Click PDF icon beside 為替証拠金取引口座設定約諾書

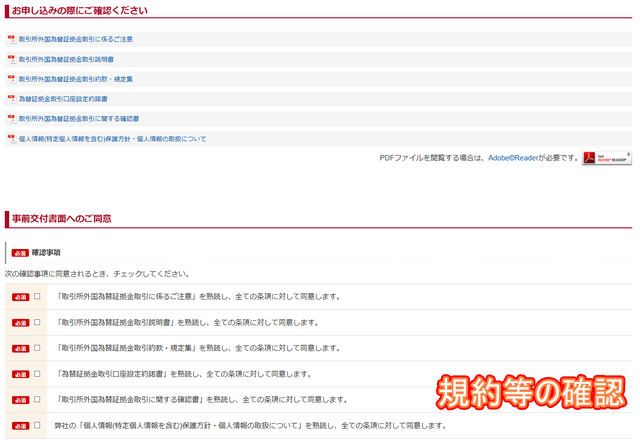[11, 99]
